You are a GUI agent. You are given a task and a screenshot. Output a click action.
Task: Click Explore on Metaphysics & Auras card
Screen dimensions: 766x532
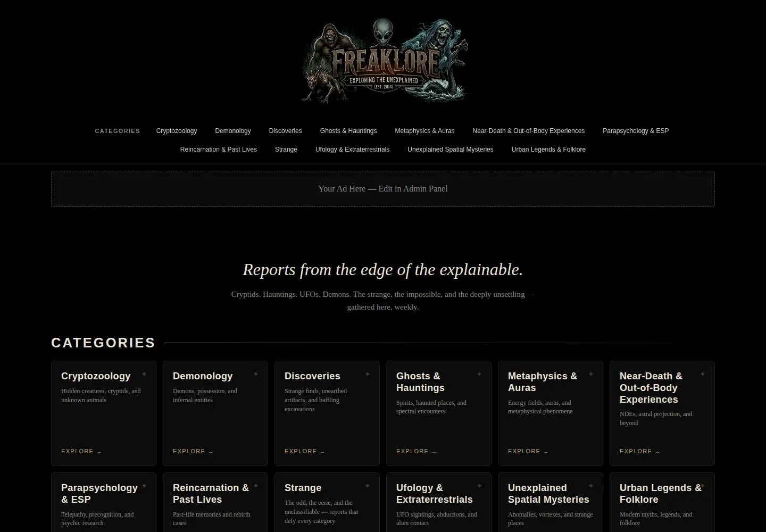click(x=528, y=451)
